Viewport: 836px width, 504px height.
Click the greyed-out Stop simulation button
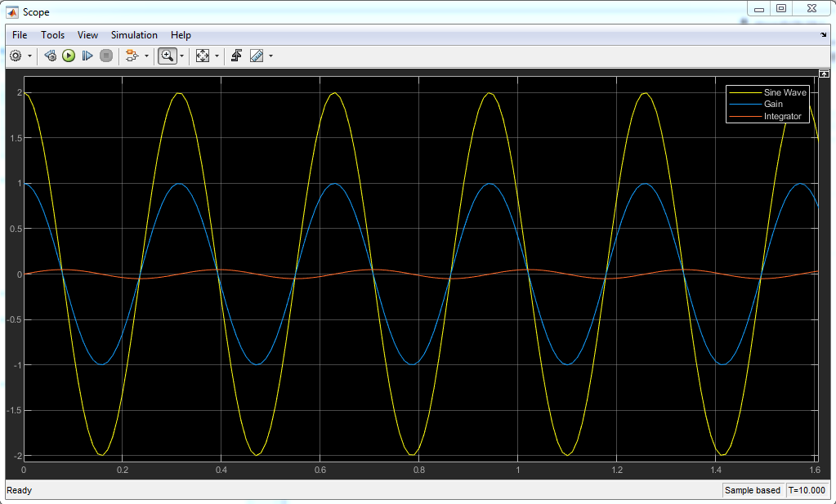[x=106, y=56]
